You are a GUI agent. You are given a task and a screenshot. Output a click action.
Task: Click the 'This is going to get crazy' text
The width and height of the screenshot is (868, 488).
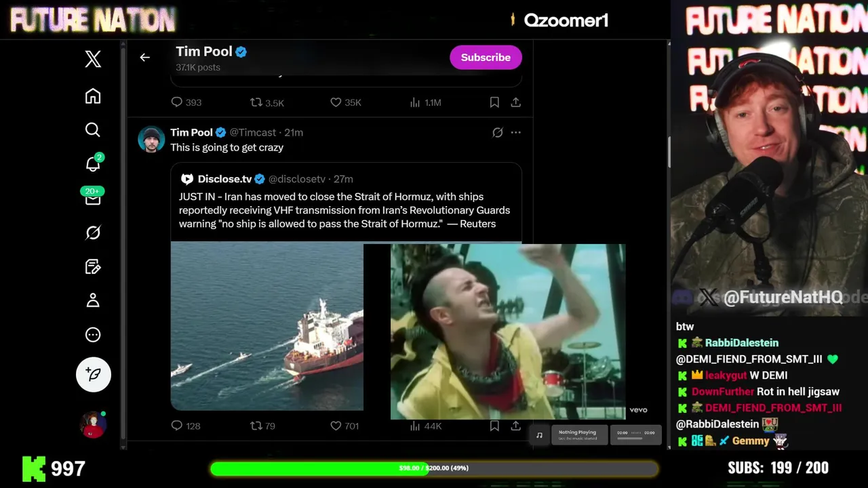point(226,148)
